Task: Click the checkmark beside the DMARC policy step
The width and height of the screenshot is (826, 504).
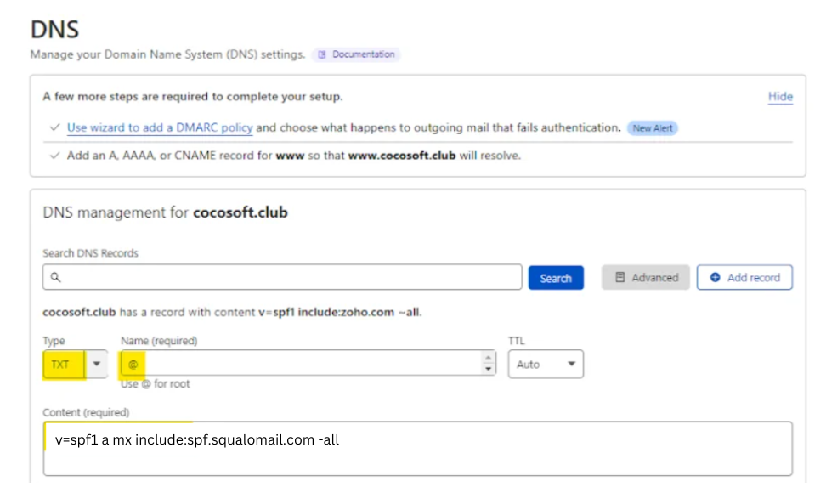Action: pos(54,128)
